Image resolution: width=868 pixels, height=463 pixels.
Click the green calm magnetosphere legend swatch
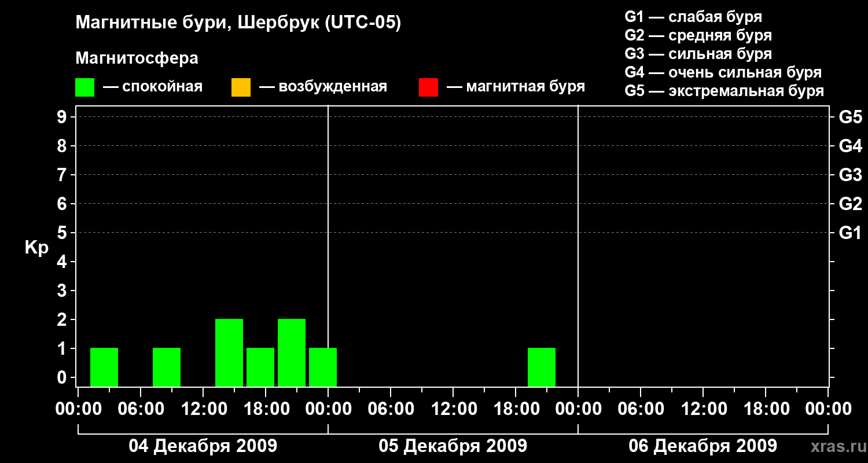pyautogui.click(x=84, y=87)
